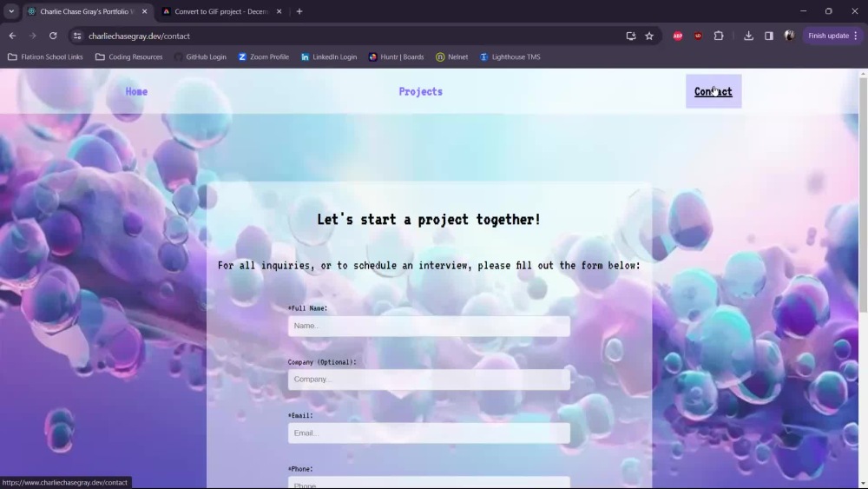Click the 'Let's start a project together!' heading

[429, 219]
